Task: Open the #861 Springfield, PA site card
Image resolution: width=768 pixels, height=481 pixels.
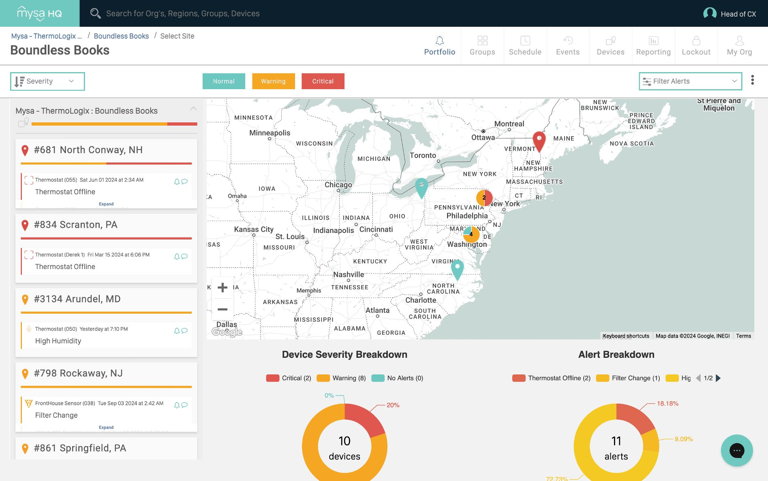Action: [x=106, y=448]
